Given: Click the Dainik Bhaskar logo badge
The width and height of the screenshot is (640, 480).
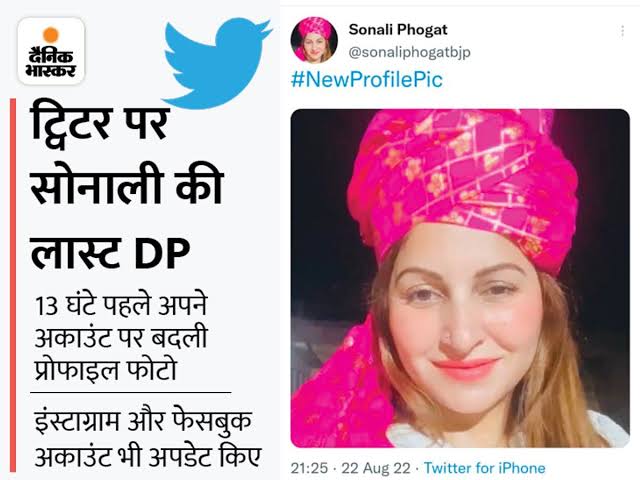Looking at the screenshot, I should tap(51, 51).
